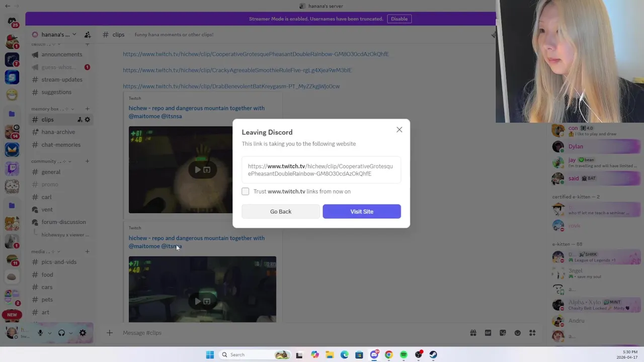Create channel in media category
644x362 pixels.
point(87,251)
